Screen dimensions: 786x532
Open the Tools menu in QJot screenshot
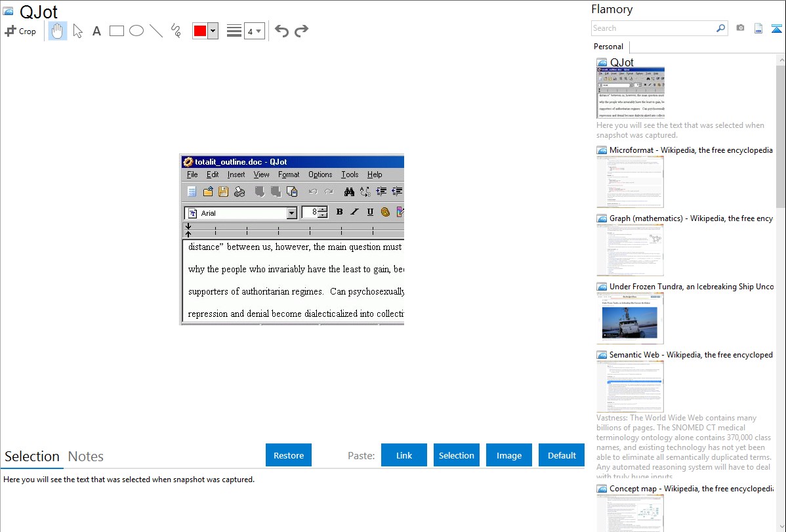(350, 174)
